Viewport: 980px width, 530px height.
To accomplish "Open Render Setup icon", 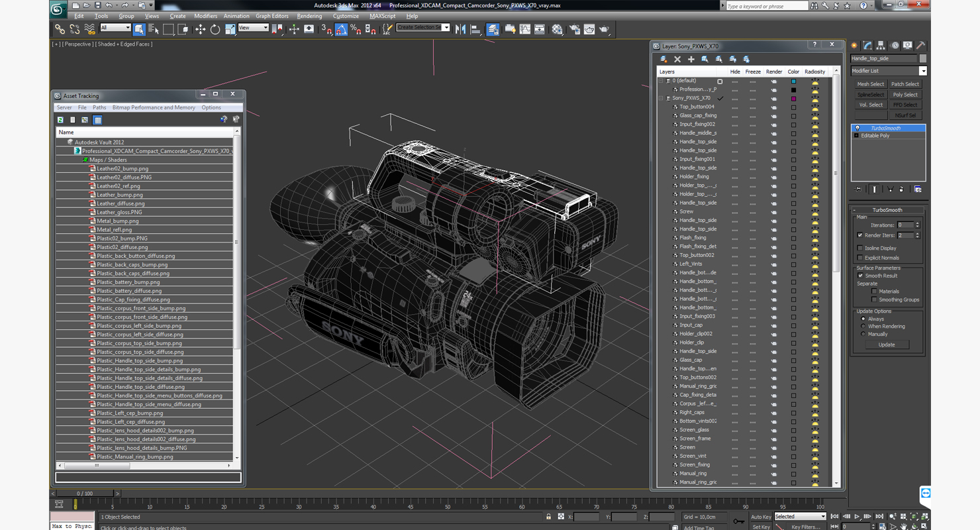I will click(574, 29).
